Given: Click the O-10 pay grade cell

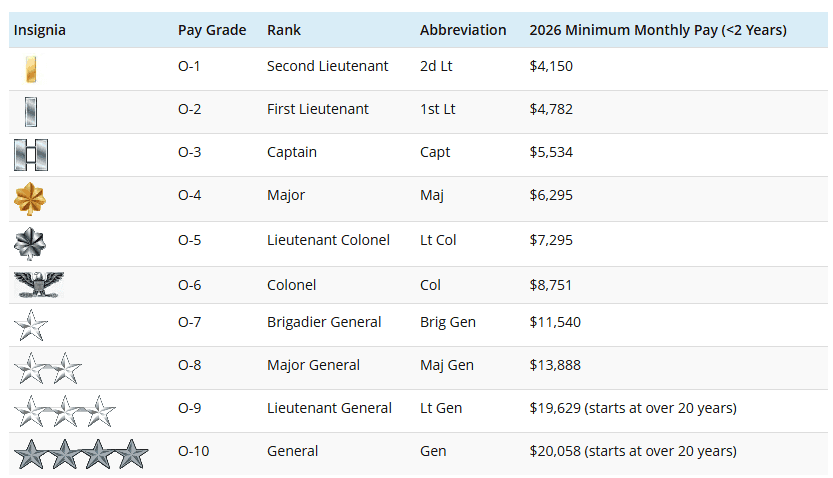Looking at the screenshot, I should (194, 451).
